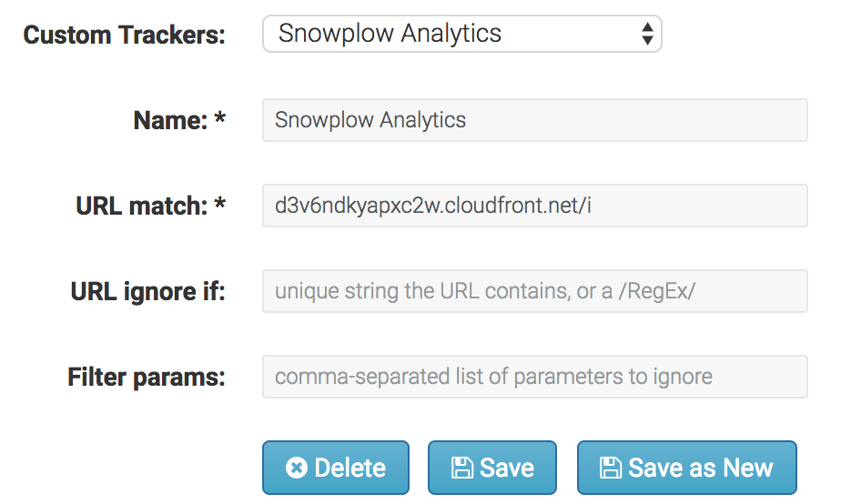
Task: Click the Custom Trackers label
Action: [x=125, y=35]
